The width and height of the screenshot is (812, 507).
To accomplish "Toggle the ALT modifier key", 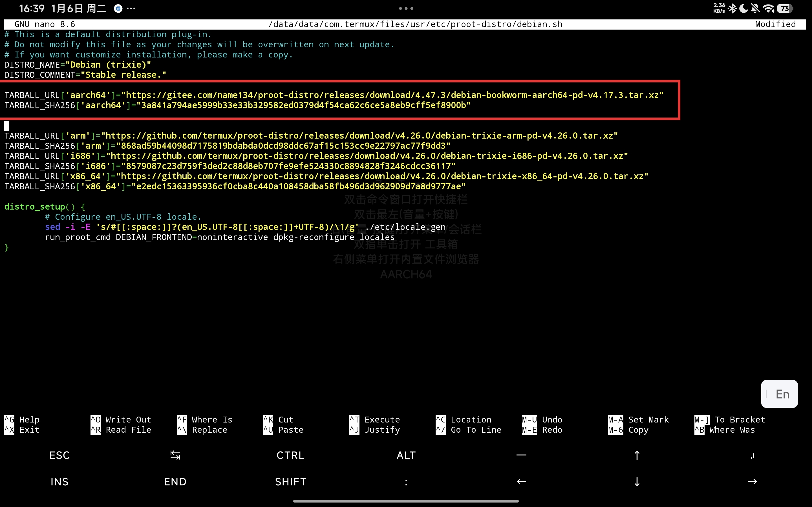I will [406, 455].
